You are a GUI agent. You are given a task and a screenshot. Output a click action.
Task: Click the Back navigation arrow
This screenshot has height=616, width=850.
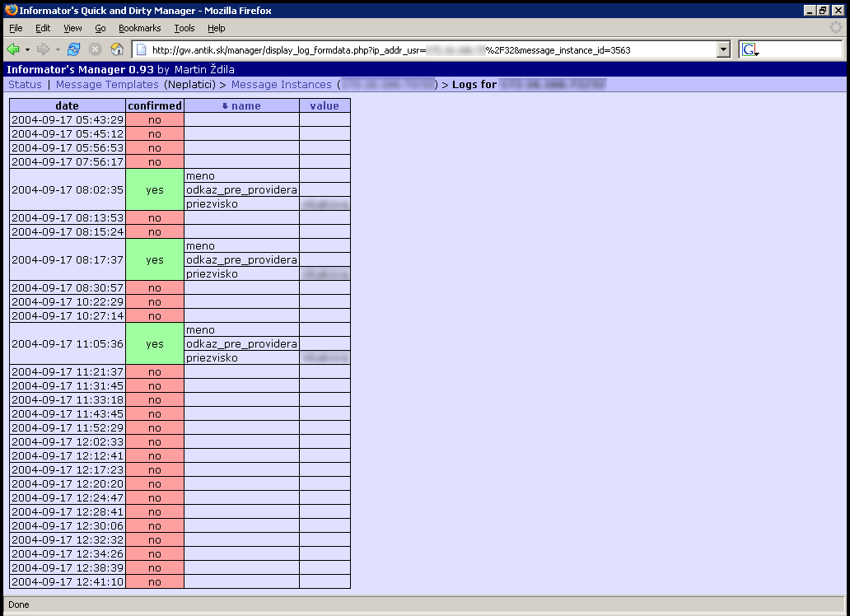(x=13, y=49)
